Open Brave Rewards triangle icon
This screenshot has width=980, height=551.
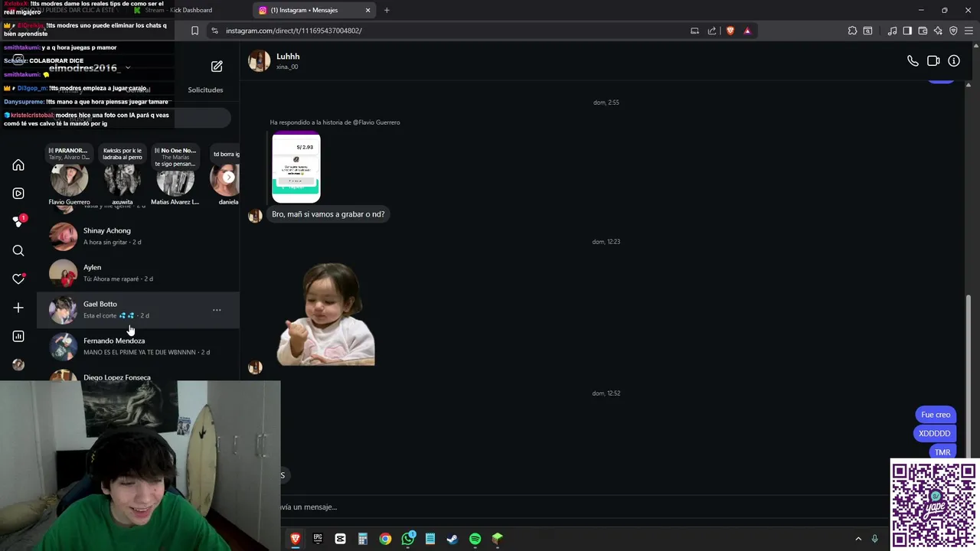tap(747, 31)
